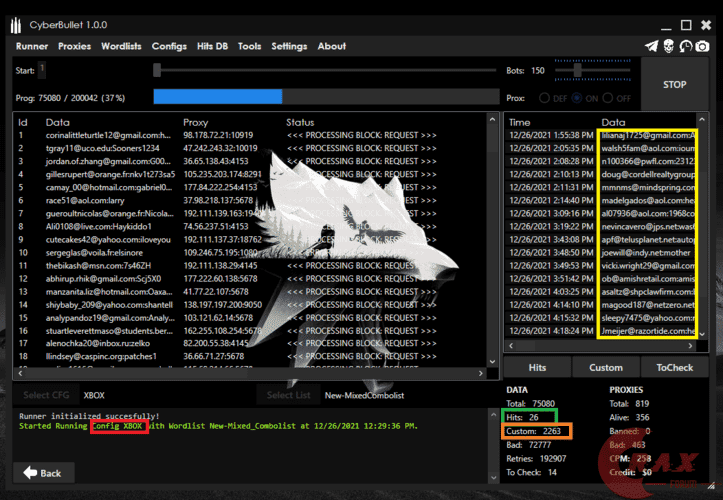Click the Start number input field
The image size is (723, 500).
[x=42, y=70]
